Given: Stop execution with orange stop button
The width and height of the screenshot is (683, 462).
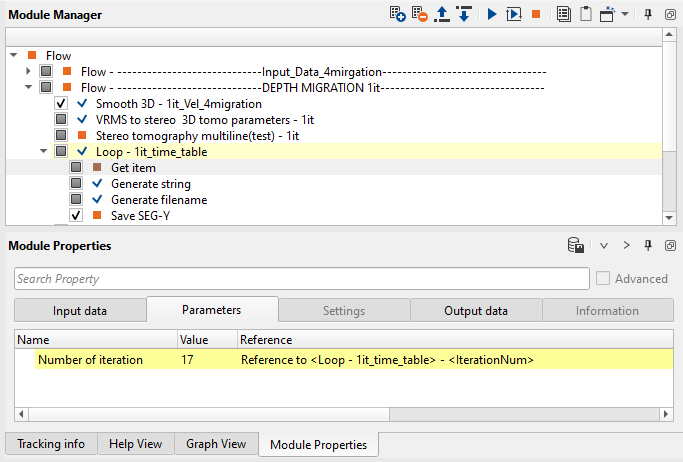Looking at the screenshot, I should click(537, 15).
